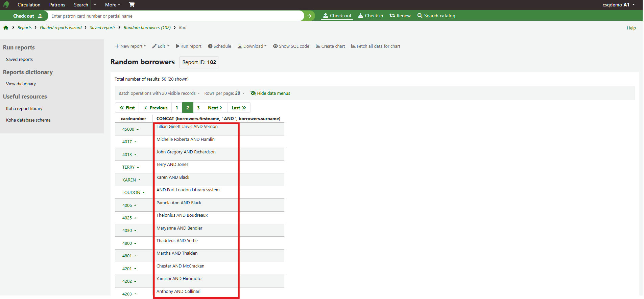Viewport: 644px width, 299px height.
Task: Go to Next page
Action: coord(215,108)
